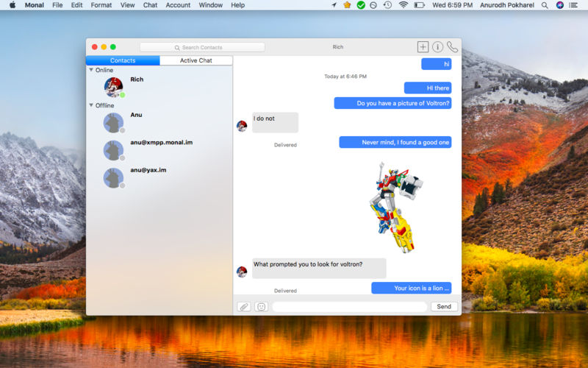Screen dimensions: 588x368
Task: Click the Wi-Fi status icon
Action: (403, 5)
